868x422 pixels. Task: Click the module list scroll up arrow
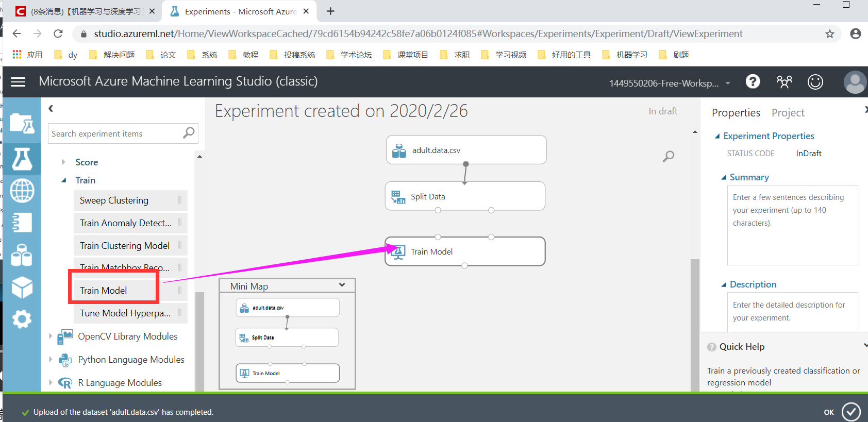(199, 156)
